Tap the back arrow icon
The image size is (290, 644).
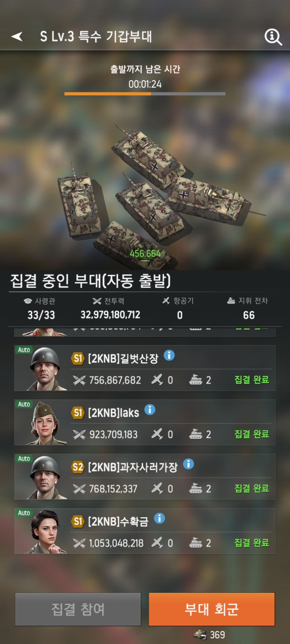17,36
